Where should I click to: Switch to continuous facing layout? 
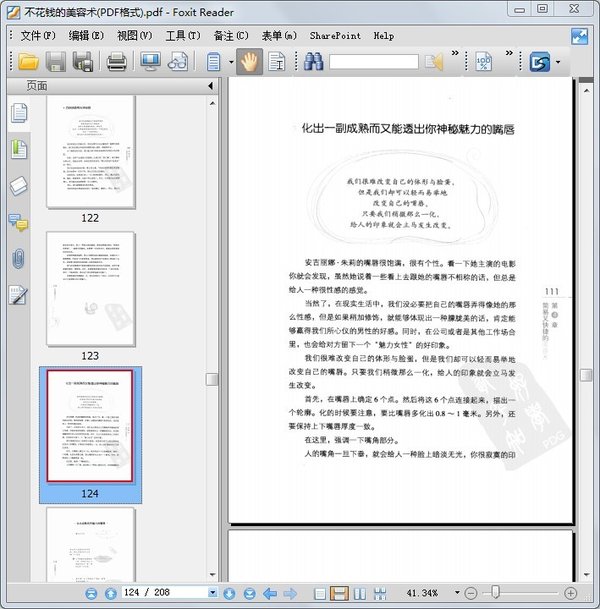[380, 593]
